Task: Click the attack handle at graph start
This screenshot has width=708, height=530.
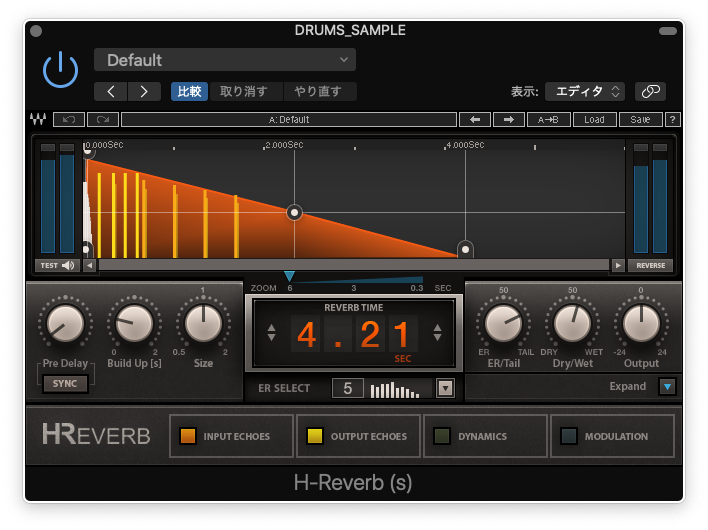Action: (88, 153)
